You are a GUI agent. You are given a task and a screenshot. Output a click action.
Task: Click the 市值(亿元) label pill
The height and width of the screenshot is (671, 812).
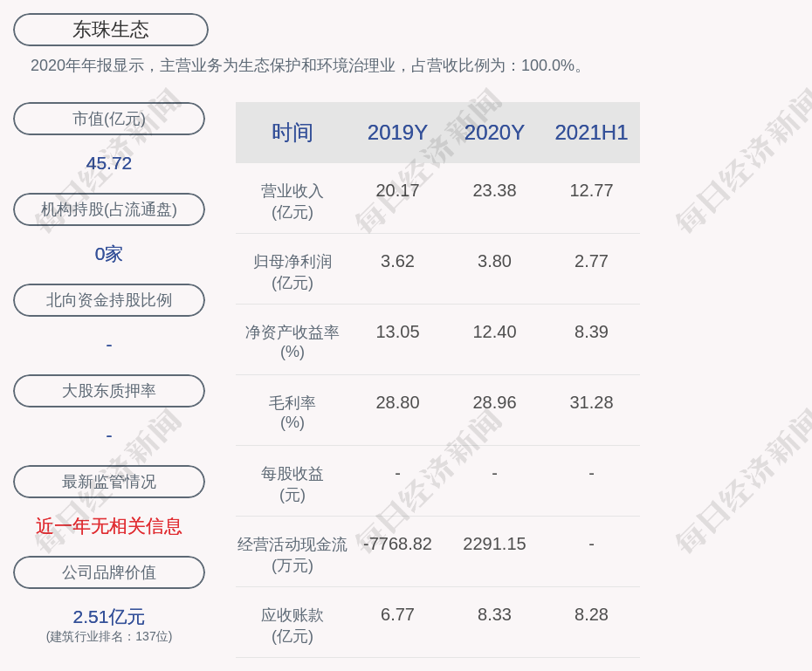point(109,119)
